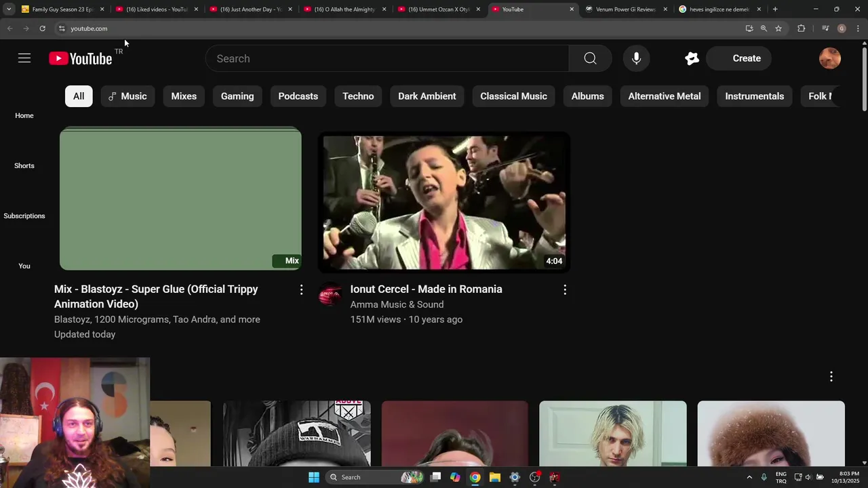This screenshot has width=868, height=488.
Task: Open the Chrome extensions puzzle icon
Action: click(801, 28)
